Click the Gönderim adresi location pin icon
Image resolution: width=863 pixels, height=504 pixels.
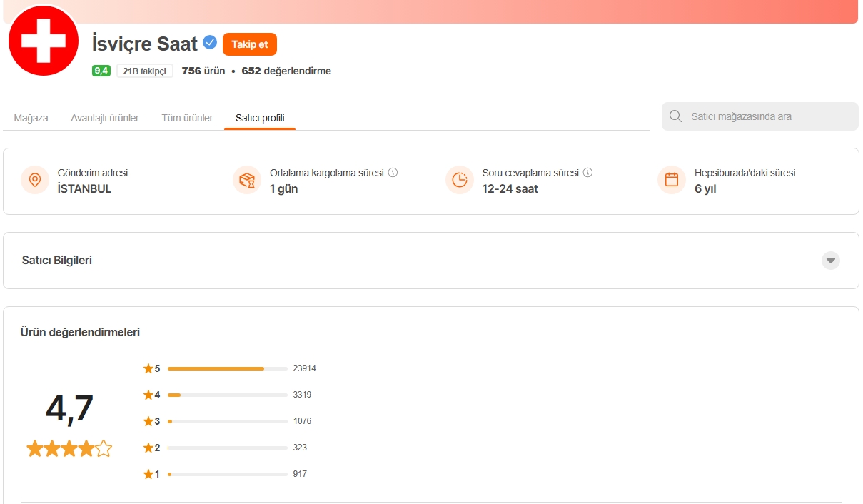tap(35, 180)
